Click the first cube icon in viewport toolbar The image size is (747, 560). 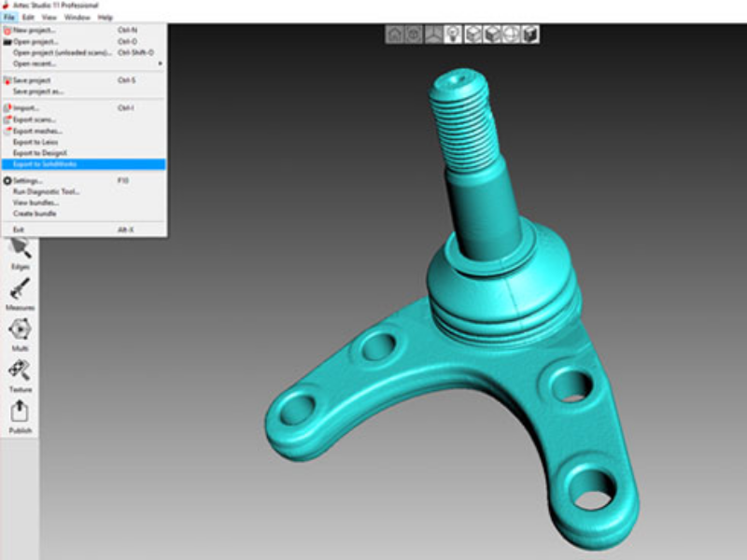[x=473, y=34]
